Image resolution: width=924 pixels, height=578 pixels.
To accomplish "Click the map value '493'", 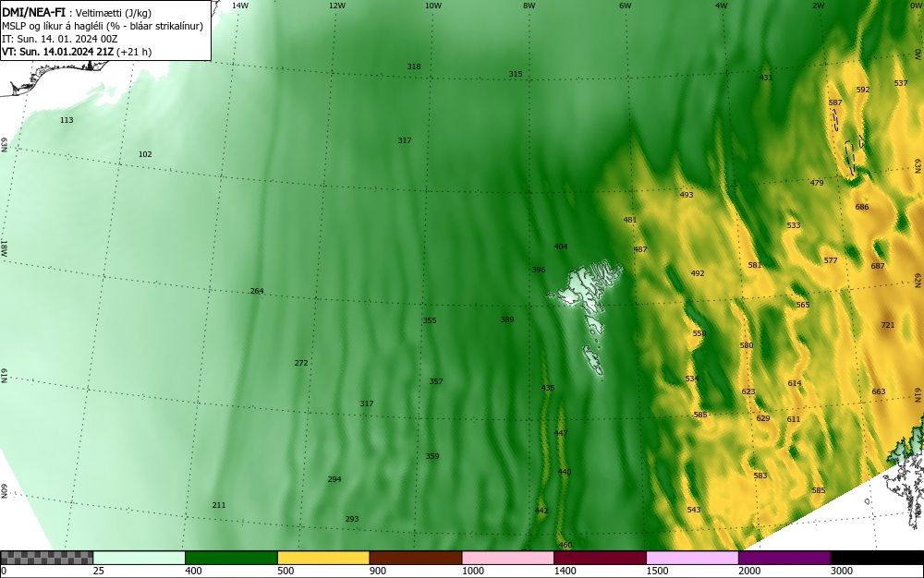I will 687,195.
